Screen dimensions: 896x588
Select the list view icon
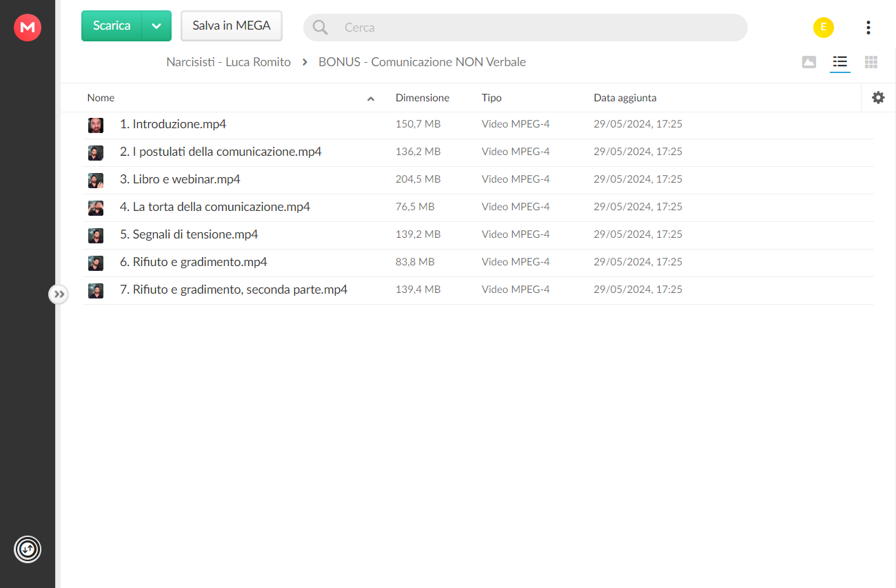[x=839, y=62]
